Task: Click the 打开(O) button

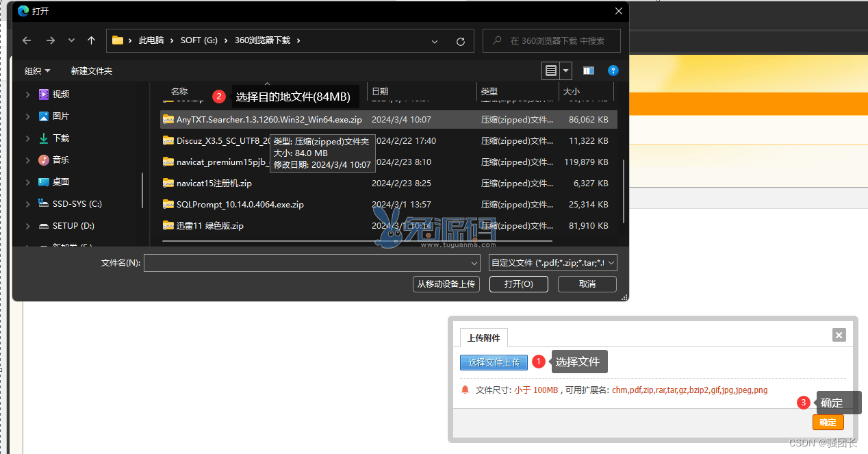Action: point(519,284)
